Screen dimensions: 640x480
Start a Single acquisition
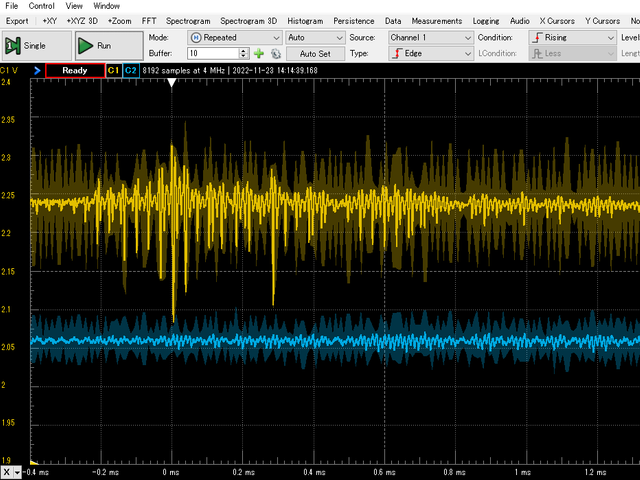tap(37, 46)
